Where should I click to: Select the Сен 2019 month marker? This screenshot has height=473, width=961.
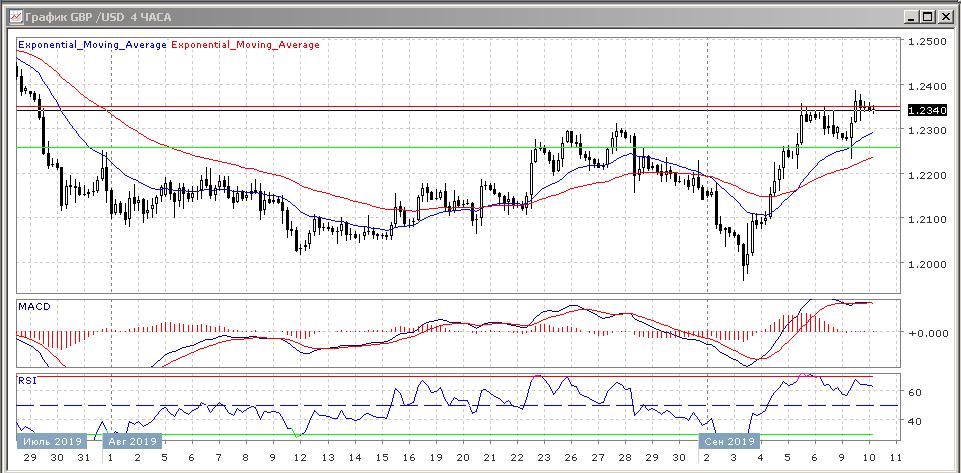tap(728, 441)
